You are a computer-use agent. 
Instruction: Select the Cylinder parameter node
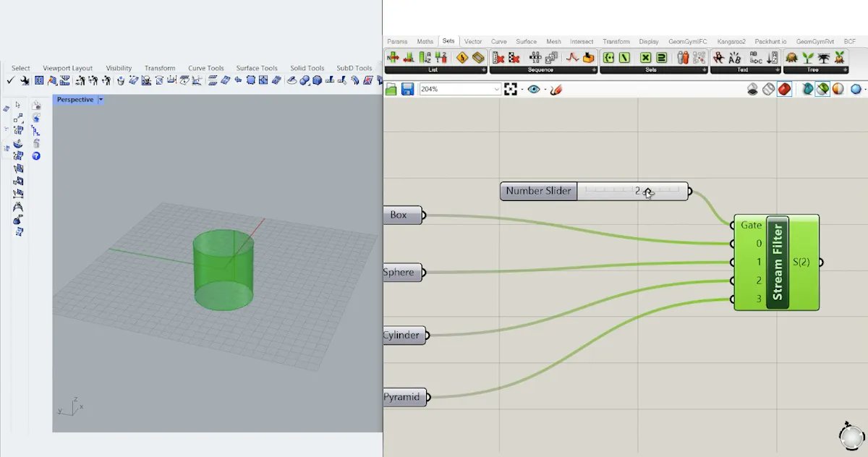[404, 335]
